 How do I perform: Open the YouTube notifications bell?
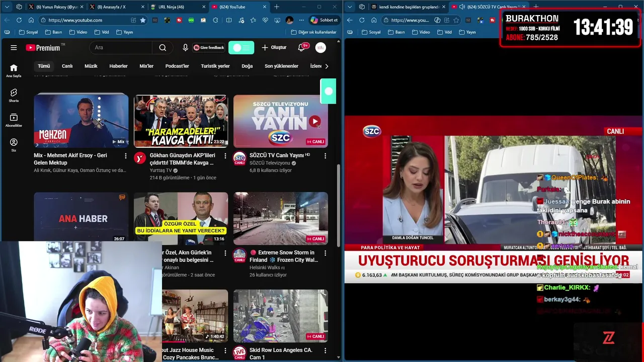coord(301,48)
